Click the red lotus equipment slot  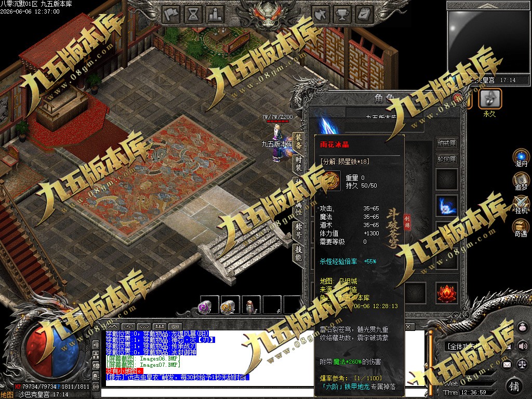pyautogui.click(x=446, y=293)
